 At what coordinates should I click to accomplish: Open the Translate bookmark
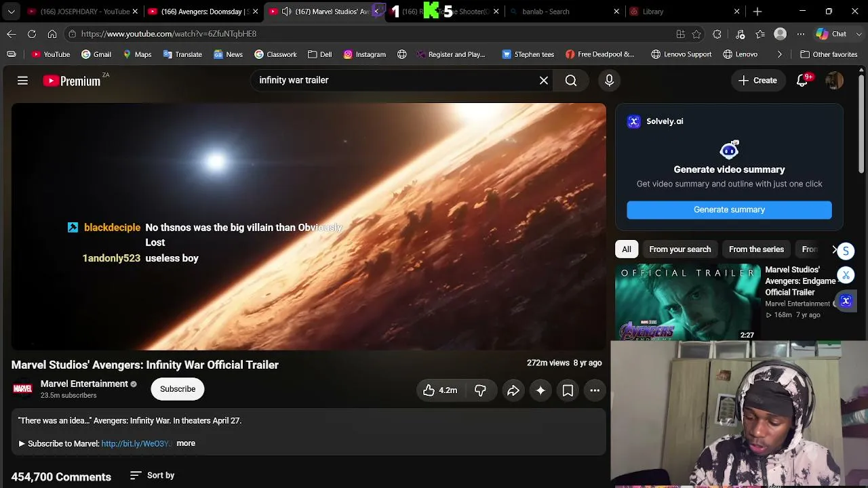point(182,54)
